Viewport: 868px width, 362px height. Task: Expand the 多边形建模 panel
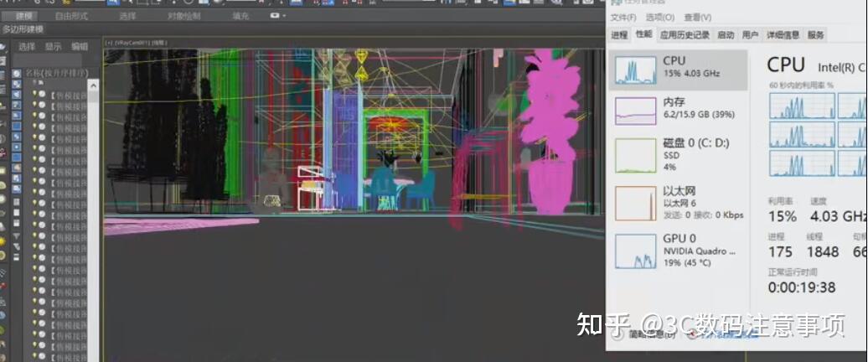[23, 28]
